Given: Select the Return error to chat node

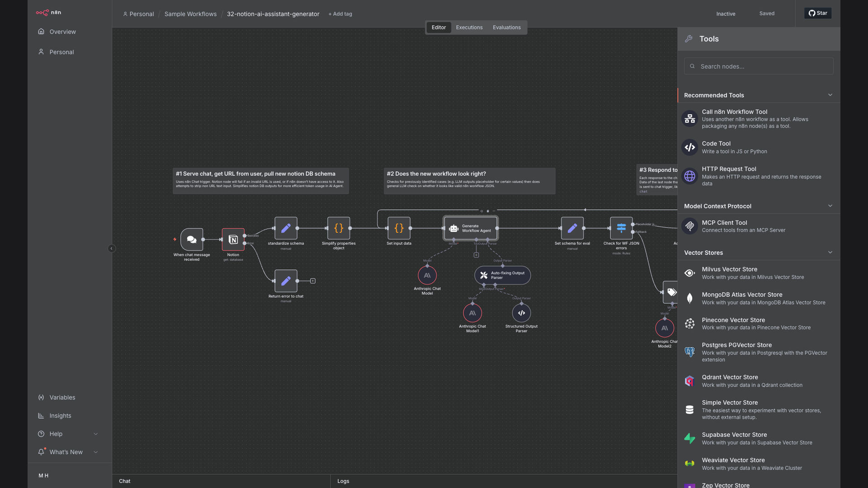Looking at the screenshot, I should pos(286,281).
